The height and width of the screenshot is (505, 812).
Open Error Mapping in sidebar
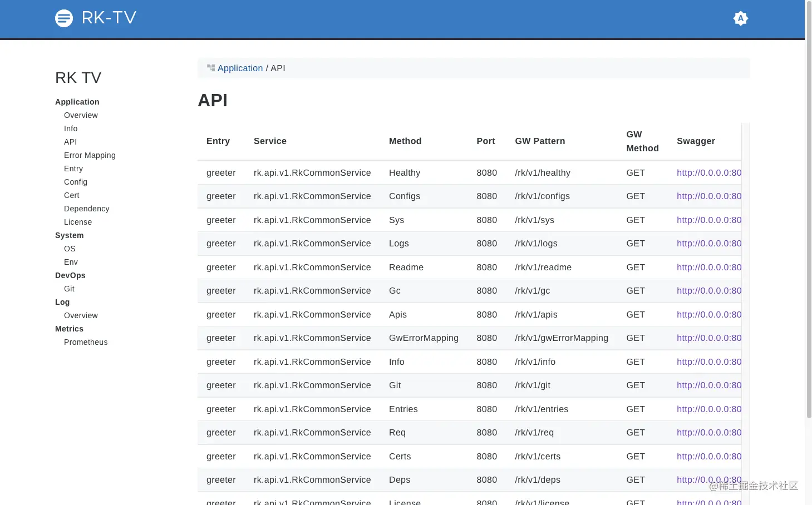point(90,155)
